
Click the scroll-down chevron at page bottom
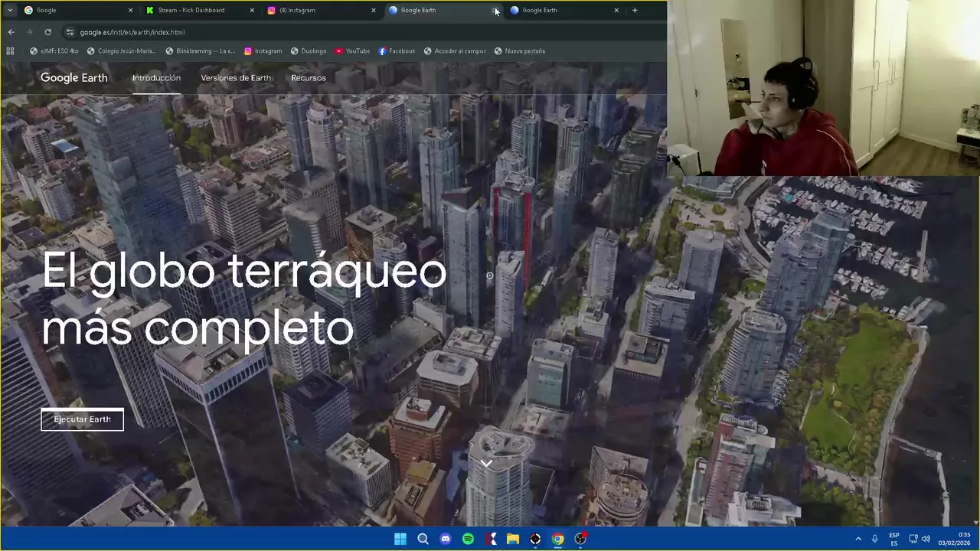[x=486, y=463]
